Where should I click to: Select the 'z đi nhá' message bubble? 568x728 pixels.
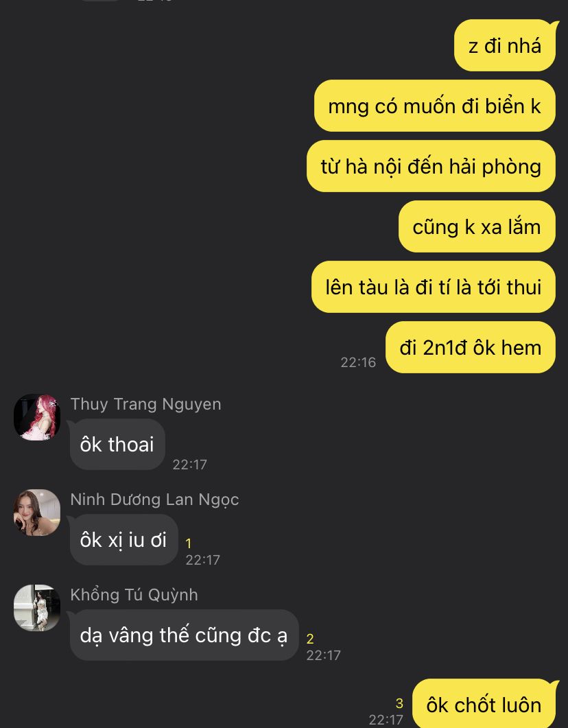(x=505, y=45)
